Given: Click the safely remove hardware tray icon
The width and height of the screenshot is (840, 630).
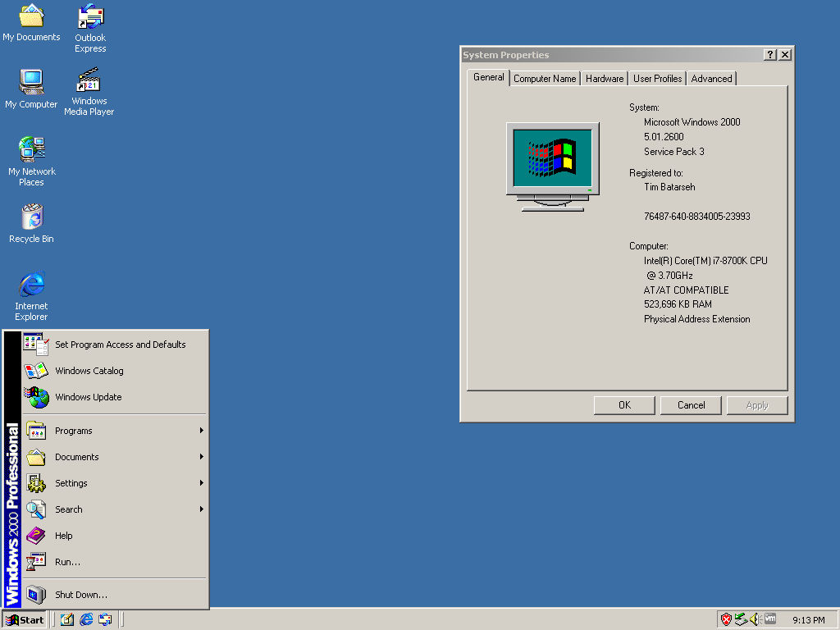Looking at the screenshot, I should [741, 620].
